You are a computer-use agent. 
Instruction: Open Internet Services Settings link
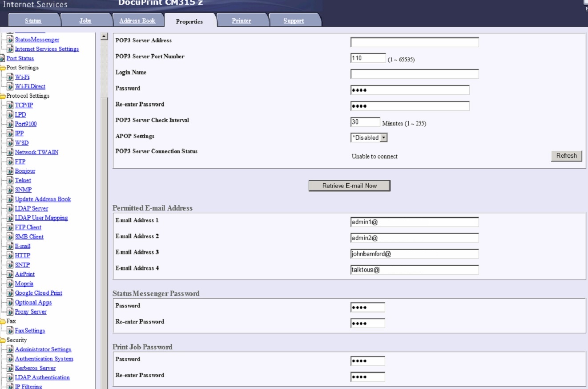click(47, 49)
